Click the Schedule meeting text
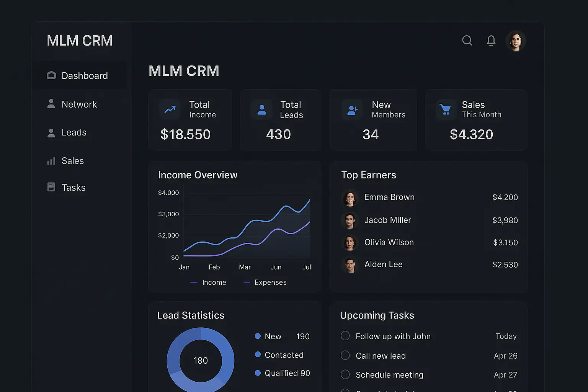 (389, 375)
